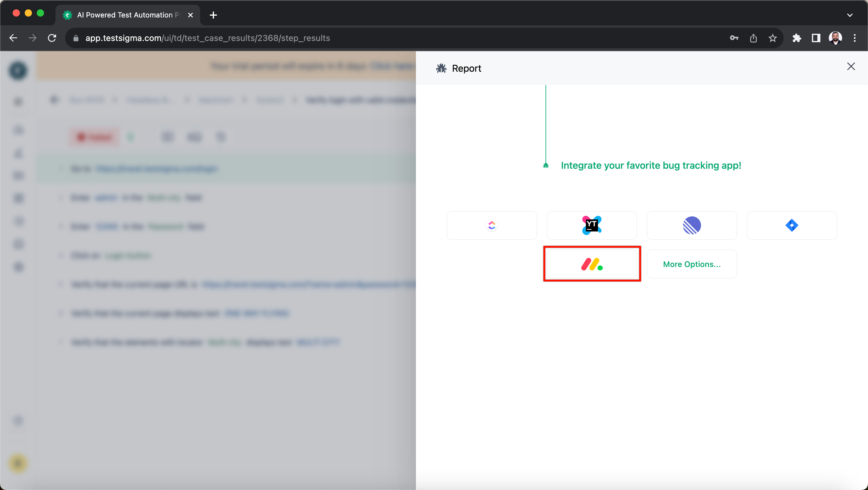Open the Chrome profile avatar

tap(835, 38)
